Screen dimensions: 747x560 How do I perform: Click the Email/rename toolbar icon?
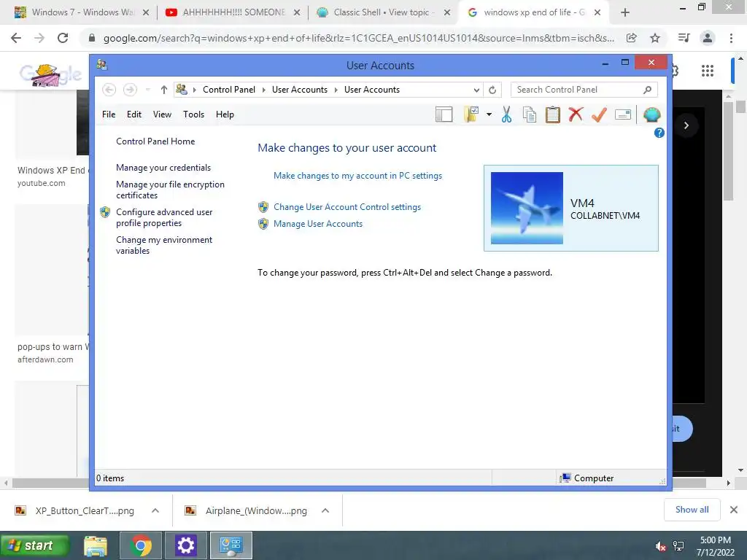click(x=623, y=114)
